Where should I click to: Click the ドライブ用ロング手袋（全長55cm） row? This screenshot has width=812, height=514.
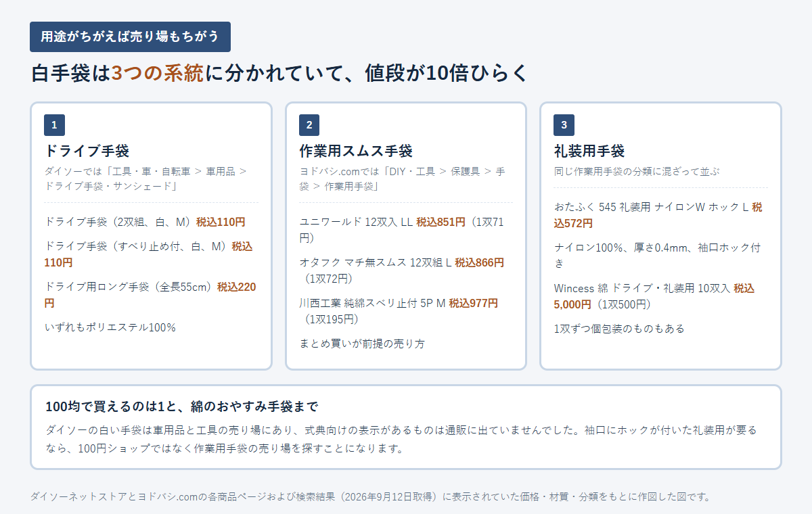[x=150, y=294]
